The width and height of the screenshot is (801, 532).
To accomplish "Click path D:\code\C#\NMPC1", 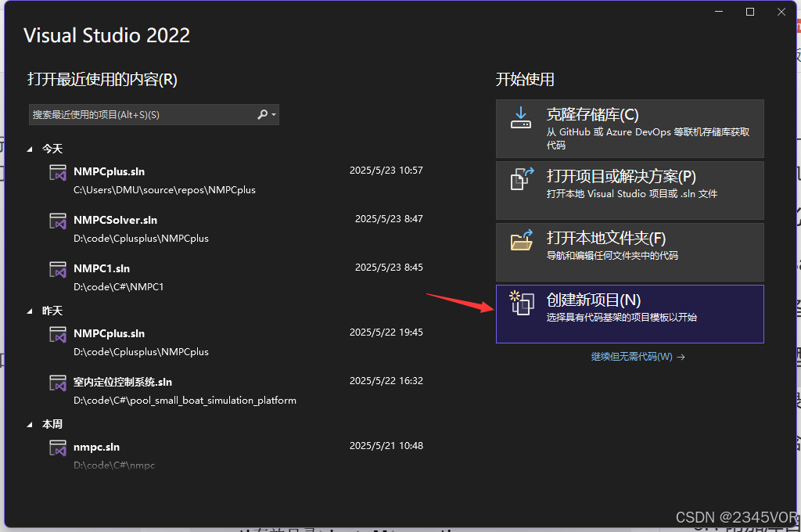I will (119, 287).
